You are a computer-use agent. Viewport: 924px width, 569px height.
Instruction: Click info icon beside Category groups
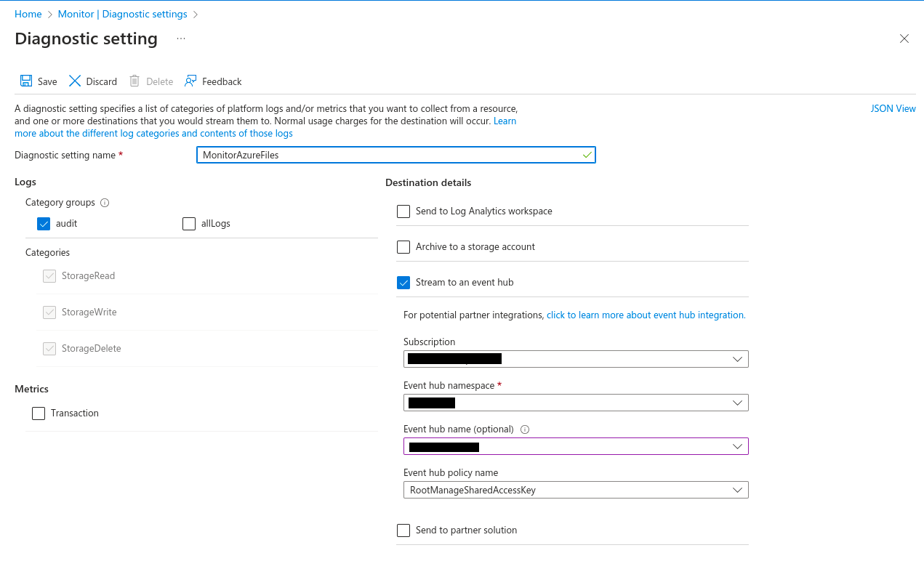pos(105,203)
